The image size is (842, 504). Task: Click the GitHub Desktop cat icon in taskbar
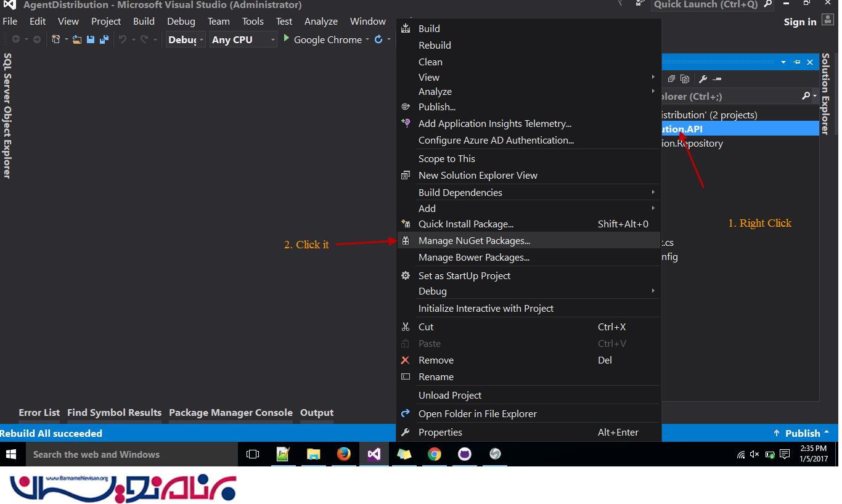point(465,454)
